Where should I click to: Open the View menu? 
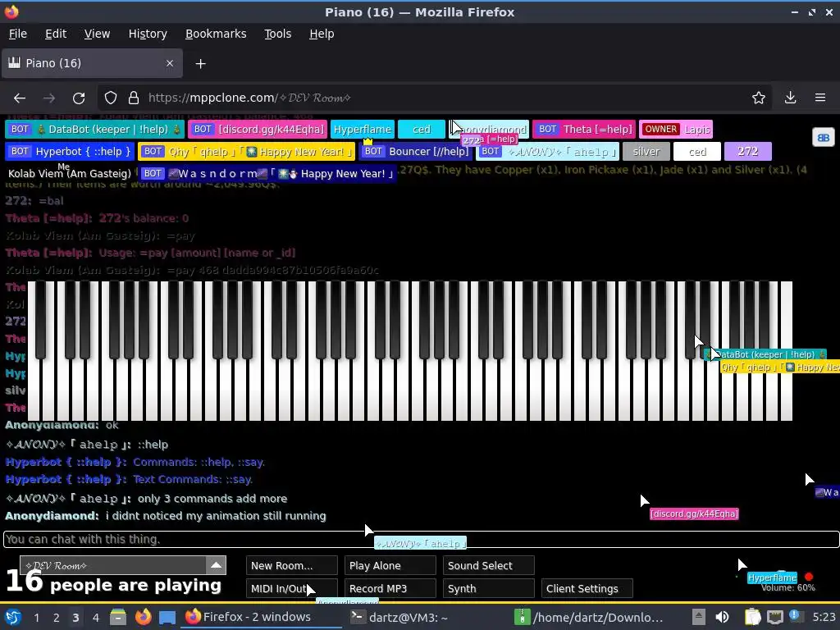[x=97, y=34]
